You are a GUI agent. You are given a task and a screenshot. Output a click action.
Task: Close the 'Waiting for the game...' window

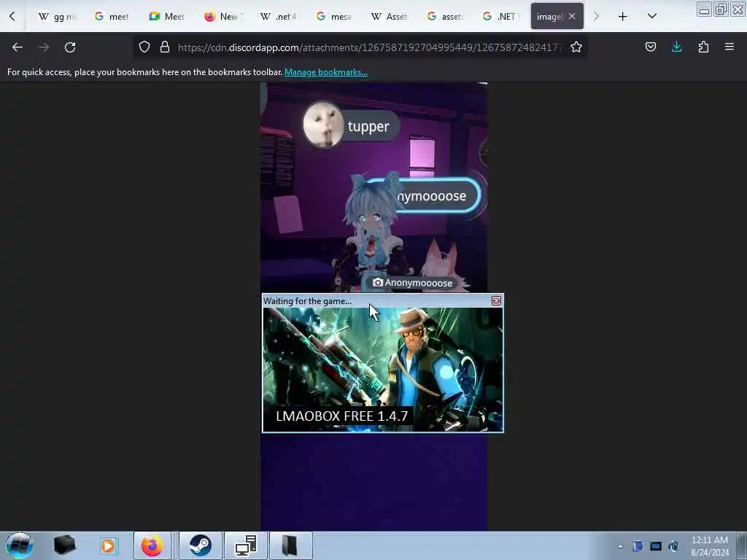[496, 301]
